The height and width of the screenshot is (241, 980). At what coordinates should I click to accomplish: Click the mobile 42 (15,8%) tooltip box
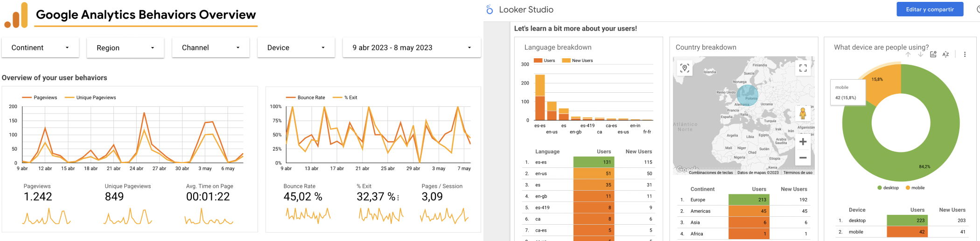[847, 92]
